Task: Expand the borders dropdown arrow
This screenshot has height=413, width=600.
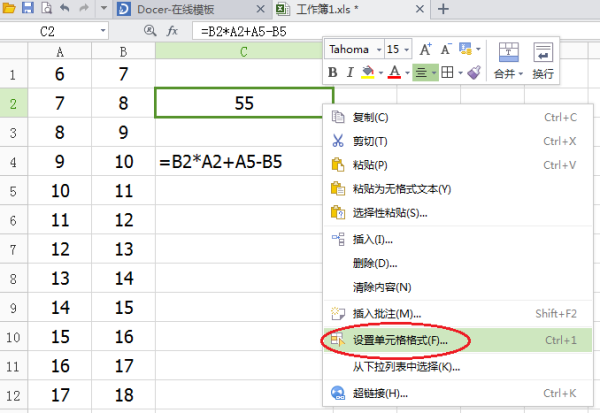Action: pyautogui.click(x=460, y=72)
